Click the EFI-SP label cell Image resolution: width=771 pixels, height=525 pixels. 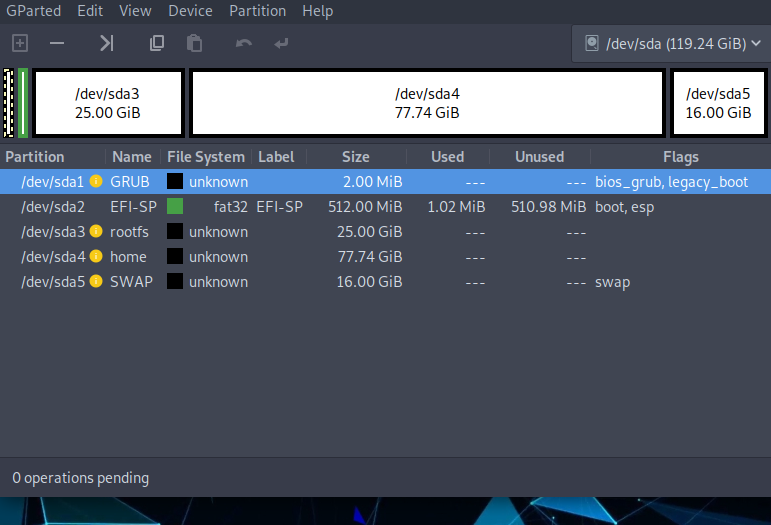(x=279, y=207)
